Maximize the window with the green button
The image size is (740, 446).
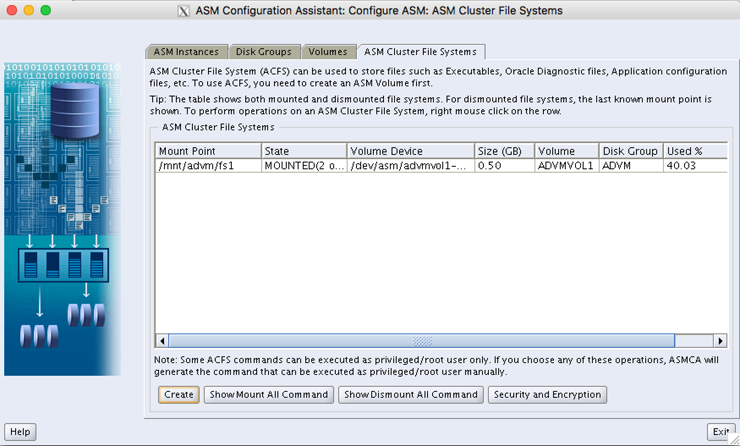point(45,10)
